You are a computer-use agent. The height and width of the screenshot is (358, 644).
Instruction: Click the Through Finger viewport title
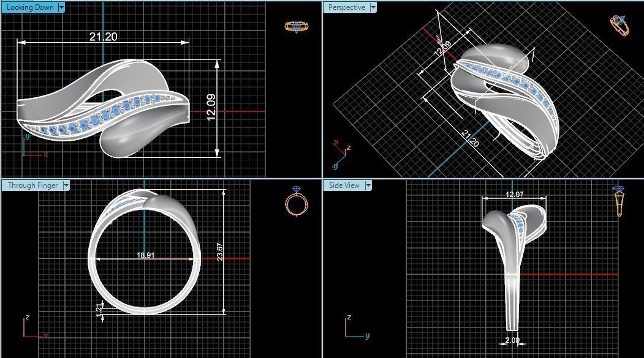(33, 185)
